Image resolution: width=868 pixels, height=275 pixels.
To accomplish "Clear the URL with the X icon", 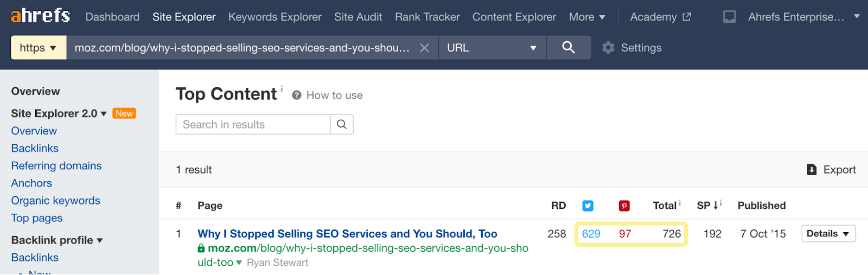I will 424,48.
